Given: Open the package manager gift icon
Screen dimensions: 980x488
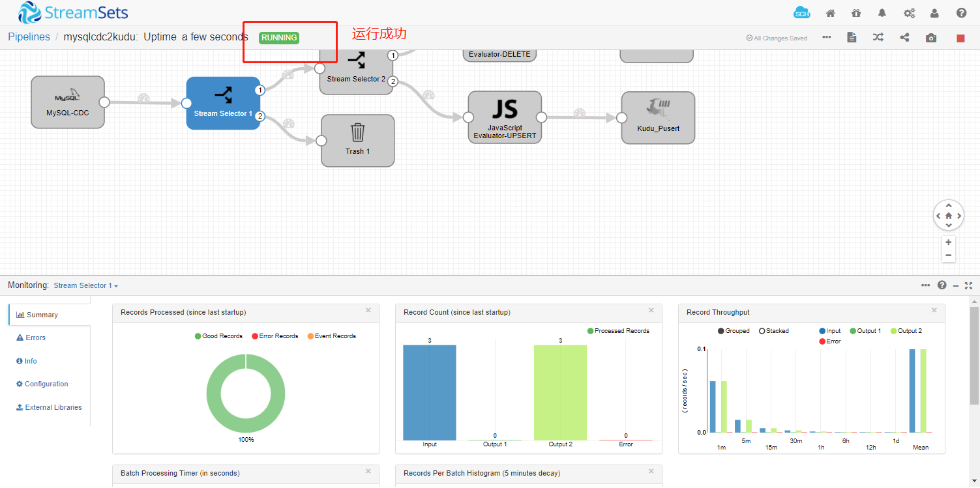Looking at the screenshot, I should (856, 13).
